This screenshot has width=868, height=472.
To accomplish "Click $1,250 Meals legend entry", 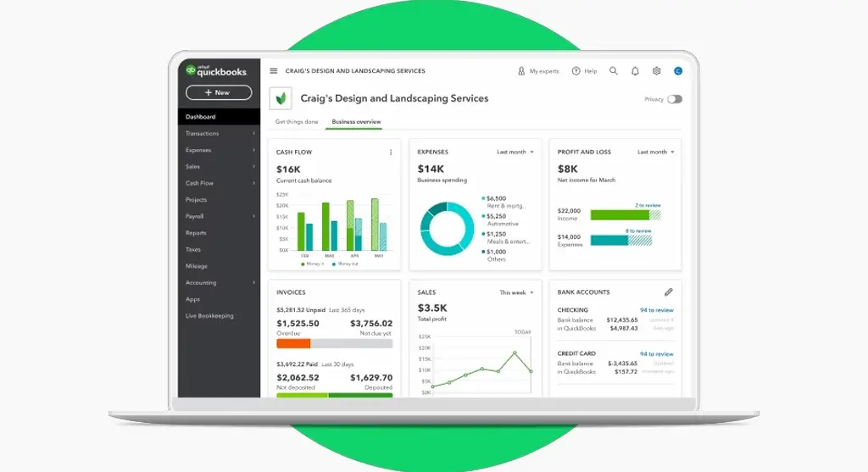I will pos(506,237).
